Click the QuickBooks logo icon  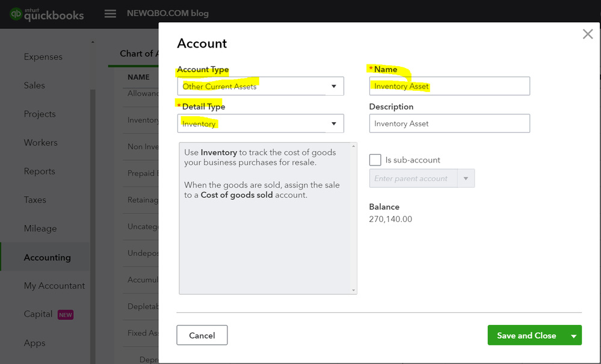tap(15, 14)
